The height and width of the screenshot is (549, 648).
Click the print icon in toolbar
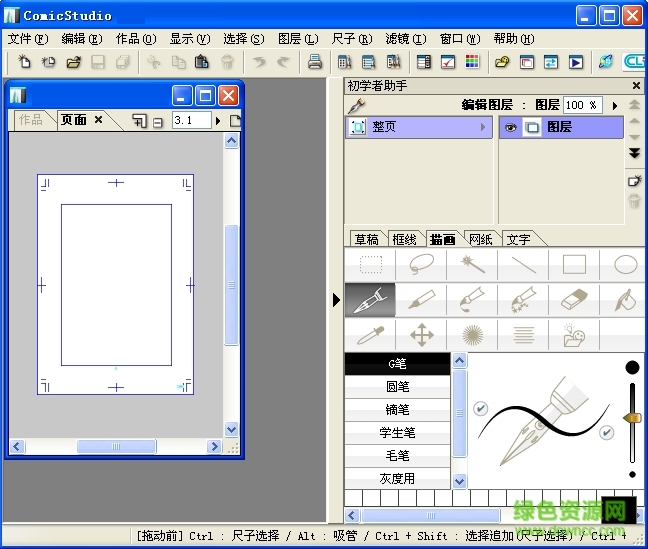[315, 62]
